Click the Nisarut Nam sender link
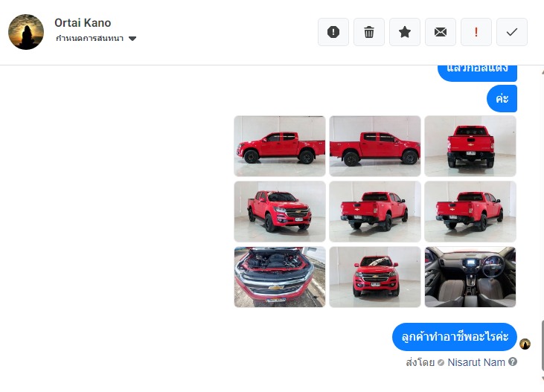 476,362
